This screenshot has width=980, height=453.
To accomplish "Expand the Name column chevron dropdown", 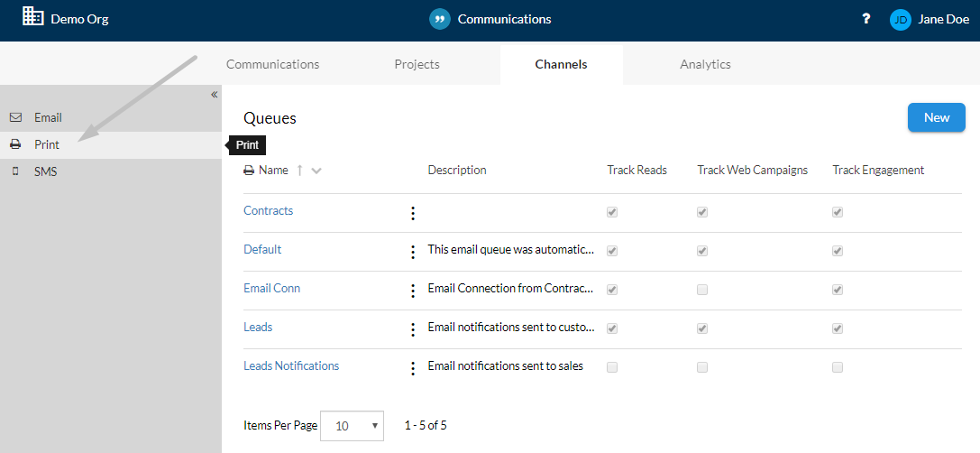I will [x=316, y=171].
